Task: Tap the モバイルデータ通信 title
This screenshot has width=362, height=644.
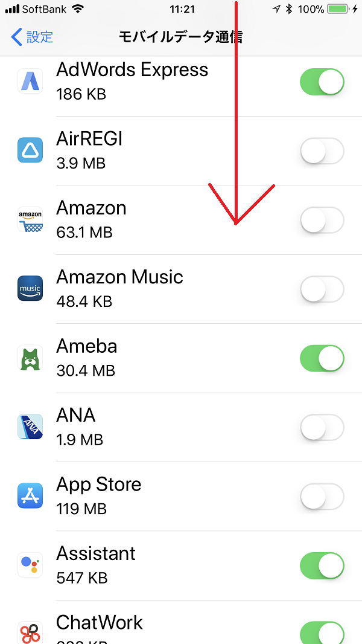Action: 181,37
